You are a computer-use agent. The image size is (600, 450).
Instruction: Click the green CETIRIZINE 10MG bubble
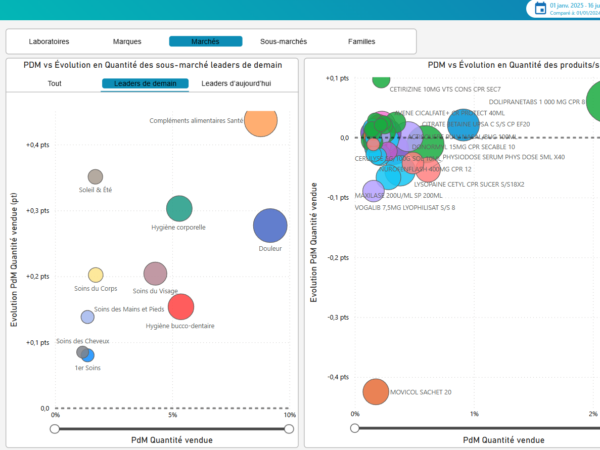click(381, 81)
